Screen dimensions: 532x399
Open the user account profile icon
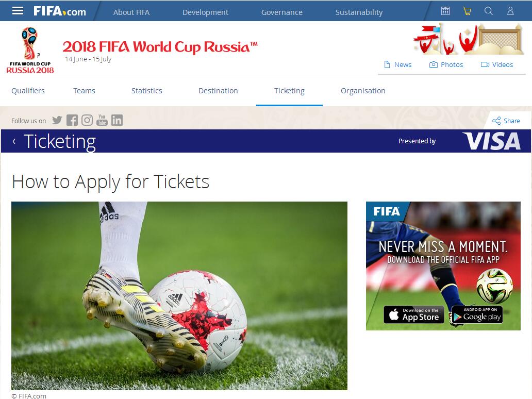click(x=510, y=11)
